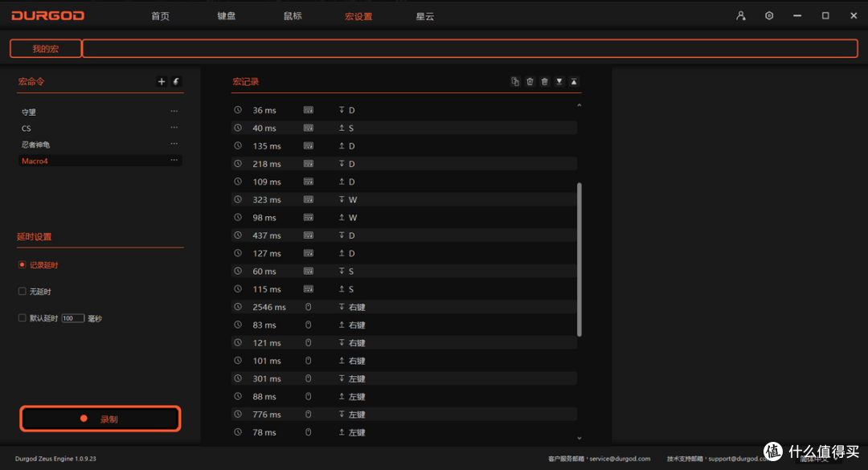Click the keyboard icon on the 218 ms row
The height and width of the screenshot is (470, 868).
pos(309,164)
